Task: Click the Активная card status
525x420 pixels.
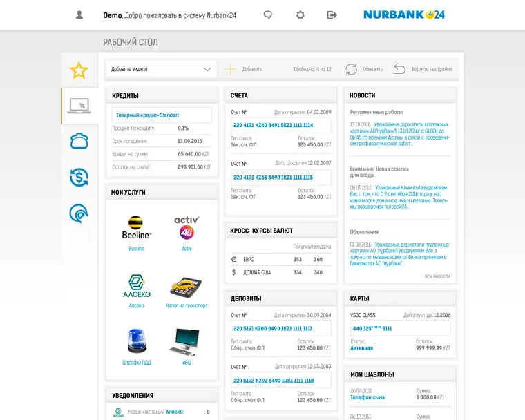Action: click(361, 348)
